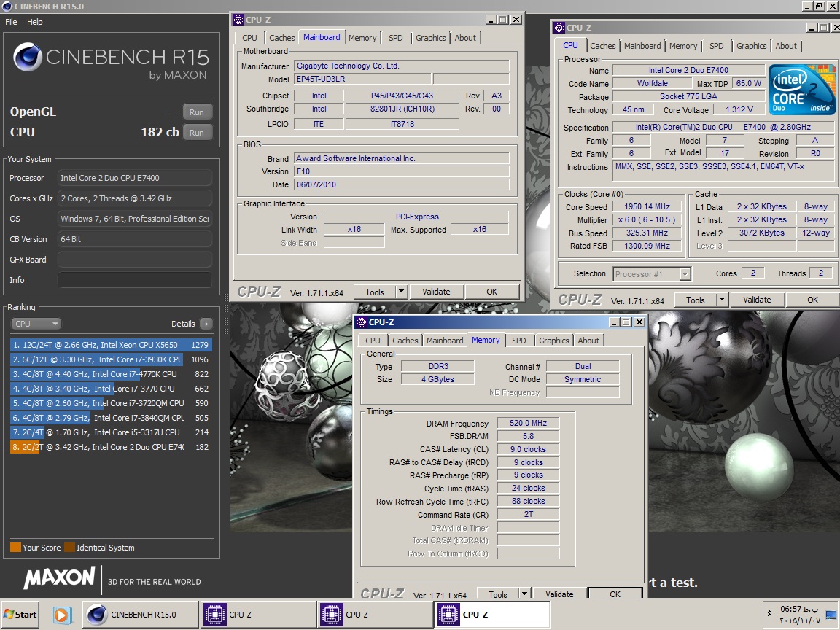
Task: Click OK in Mainboard CPU-Z window
Action: (491, 292)
